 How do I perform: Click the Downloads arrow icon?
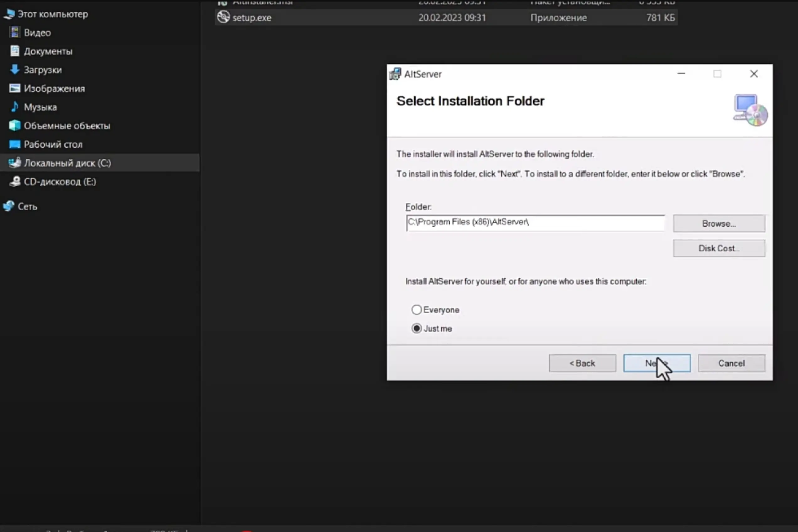coord(15,70)
